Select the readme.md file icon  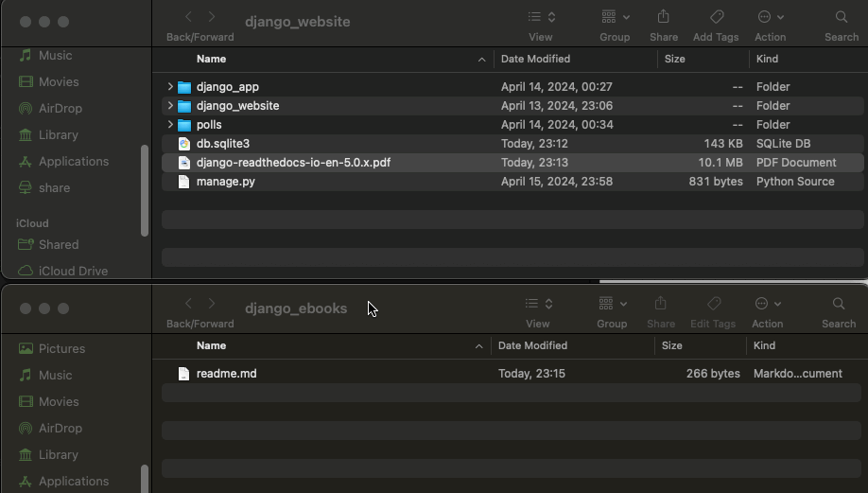[x=183, y=374]
